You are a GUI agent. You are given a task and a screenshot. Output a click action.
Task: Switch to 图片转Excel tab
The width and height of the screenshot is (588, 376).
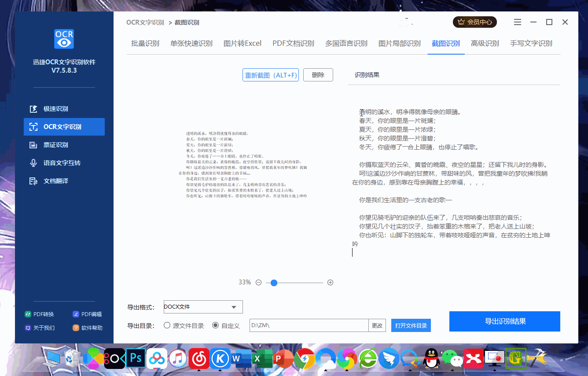click(x=243, y=43)
